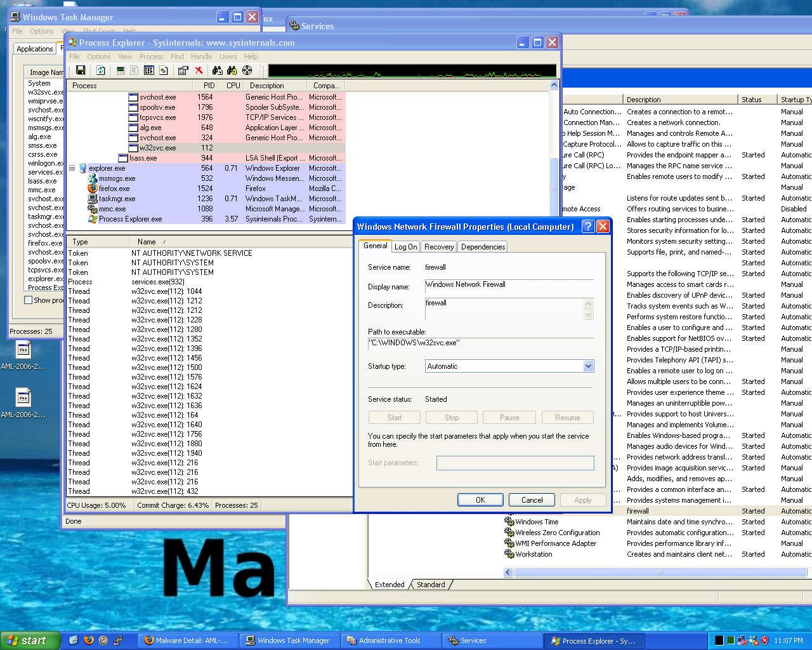The width and height of the screenshot is (812, 650).
Task: Toggle Show processes checkbox in Task Manager
Action: point(28,300)
